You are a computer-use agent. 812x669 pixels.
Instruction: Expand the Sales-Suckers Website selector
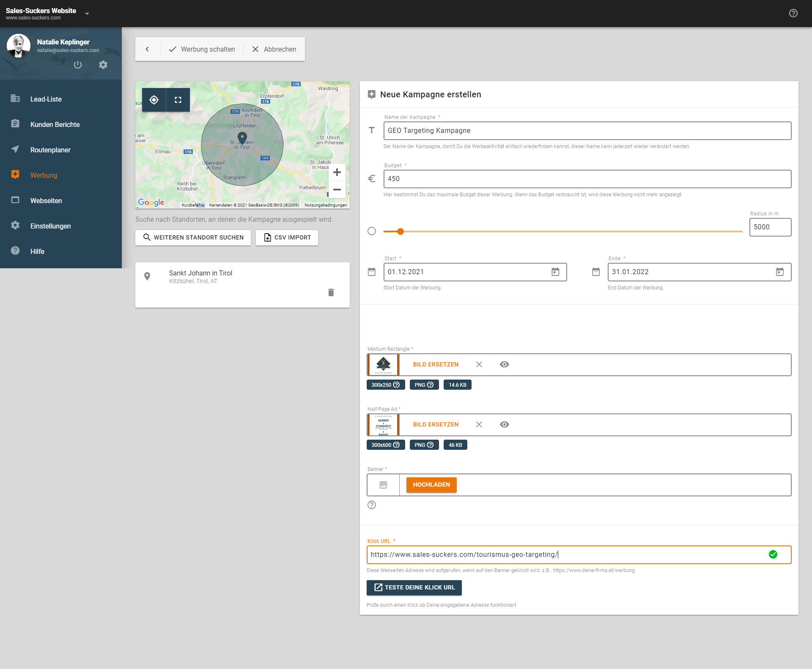(x=87, y=14)
